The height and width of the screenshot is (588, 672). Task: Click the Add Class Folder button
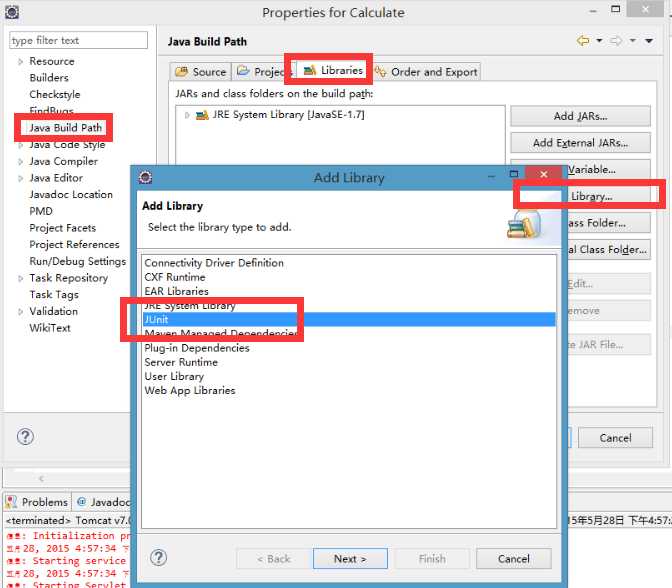(x=609, y=223)
